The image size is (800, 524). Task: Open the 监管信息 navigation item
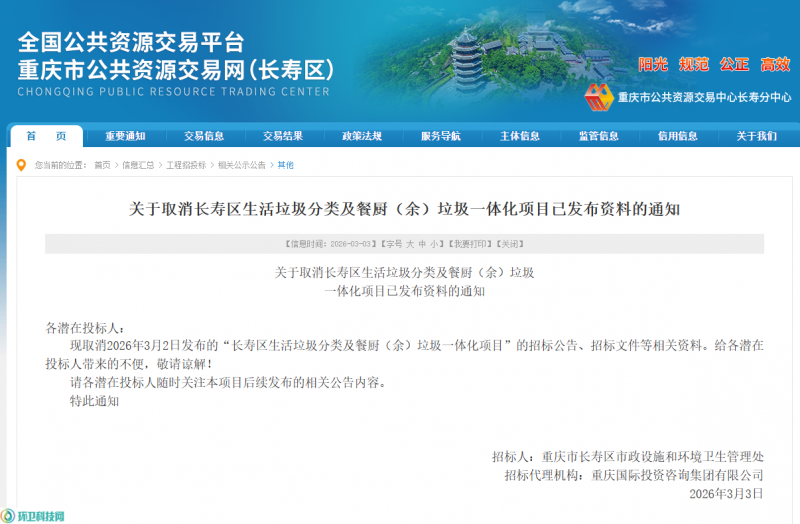pos(598,136)
